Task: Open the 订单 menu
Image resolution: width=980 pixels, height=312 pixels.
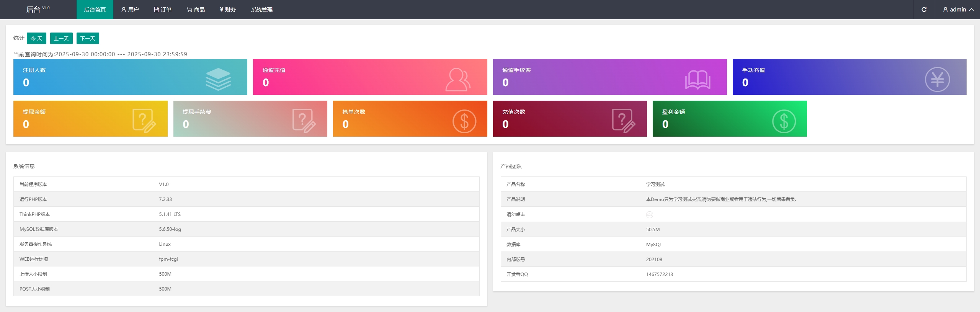Action: [x=163, y=10]
